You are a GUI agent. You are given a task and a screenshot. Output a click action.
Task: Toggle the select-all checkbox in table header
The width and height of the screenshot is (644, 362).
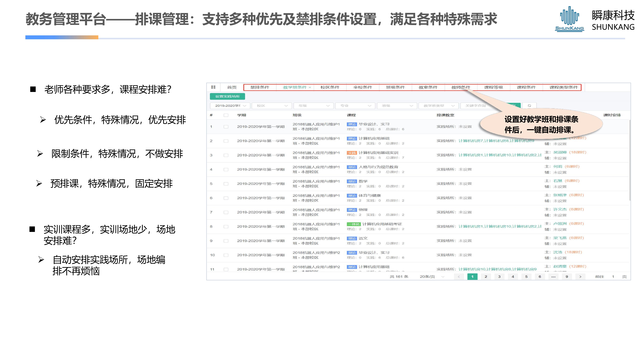[226, 115]
